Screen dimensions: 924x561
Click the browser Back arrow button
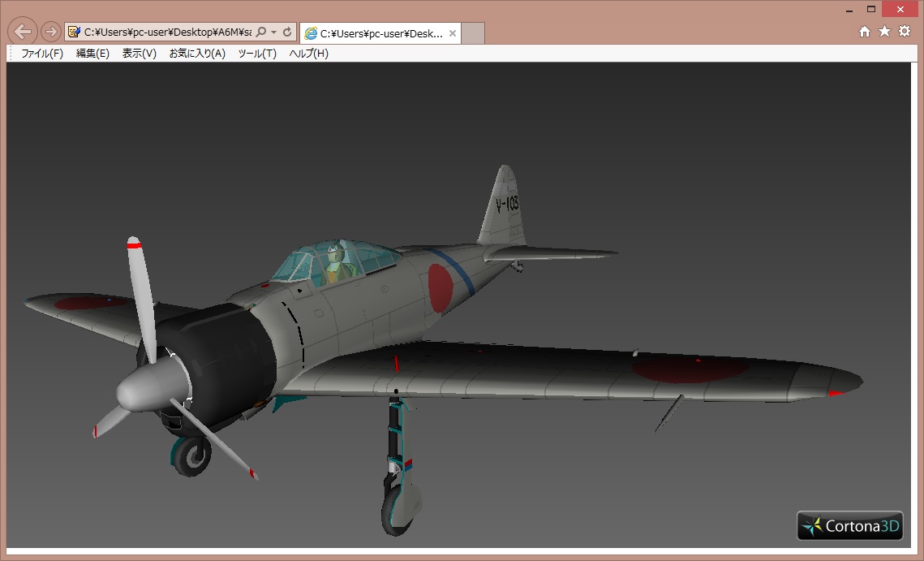coord(23,32)
